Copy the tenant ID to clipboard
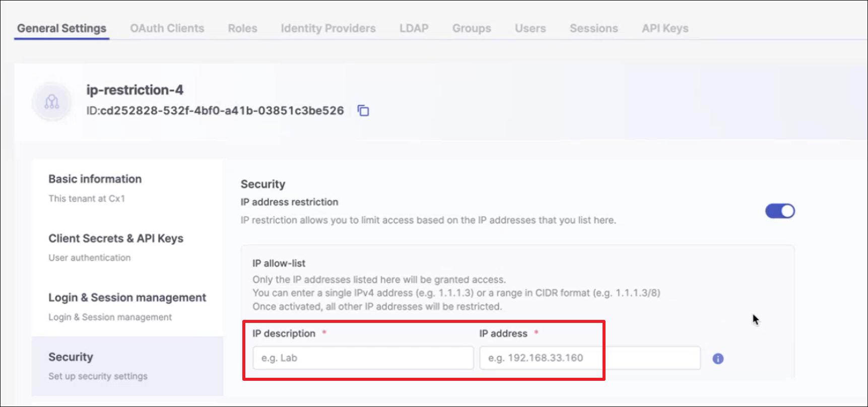Viewport: 868px width, 407px height. 363,111
